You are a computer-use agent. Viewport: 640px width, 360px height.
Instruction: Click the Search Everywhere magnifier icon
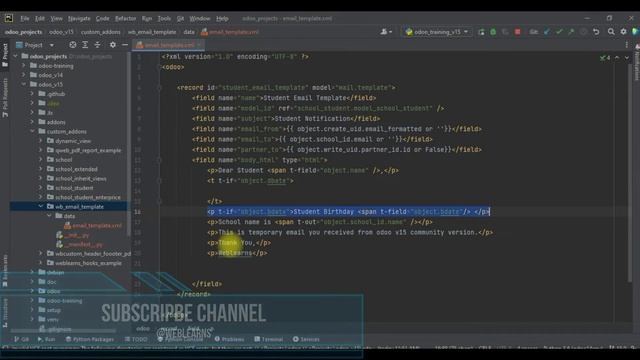coord(611,32)
